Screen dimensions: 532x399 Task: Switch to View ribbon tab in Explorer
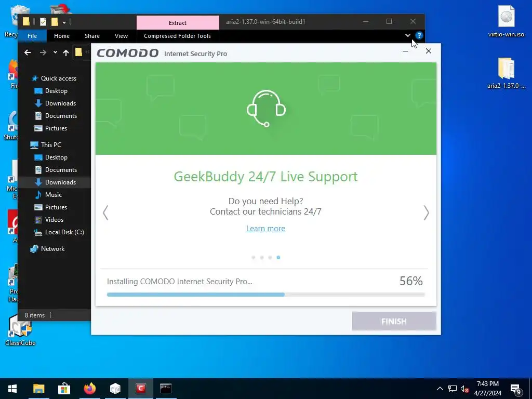[121, 36]
